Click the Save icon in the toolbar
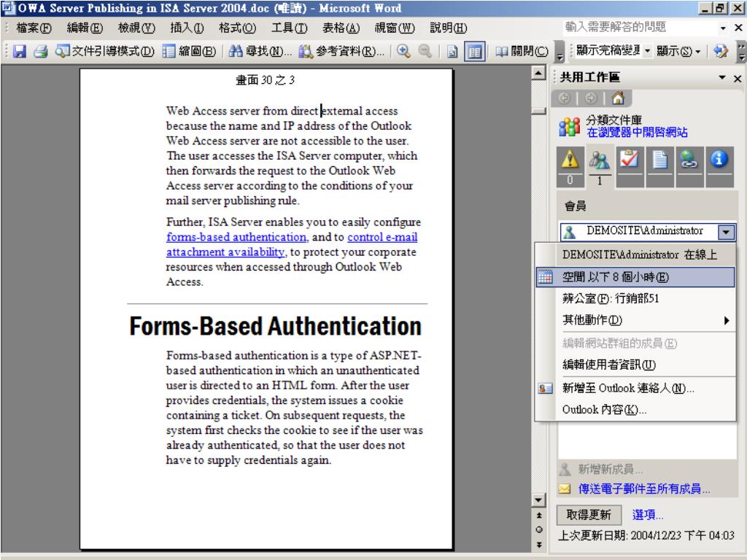 pyautogui.click(x=19, y=51)
